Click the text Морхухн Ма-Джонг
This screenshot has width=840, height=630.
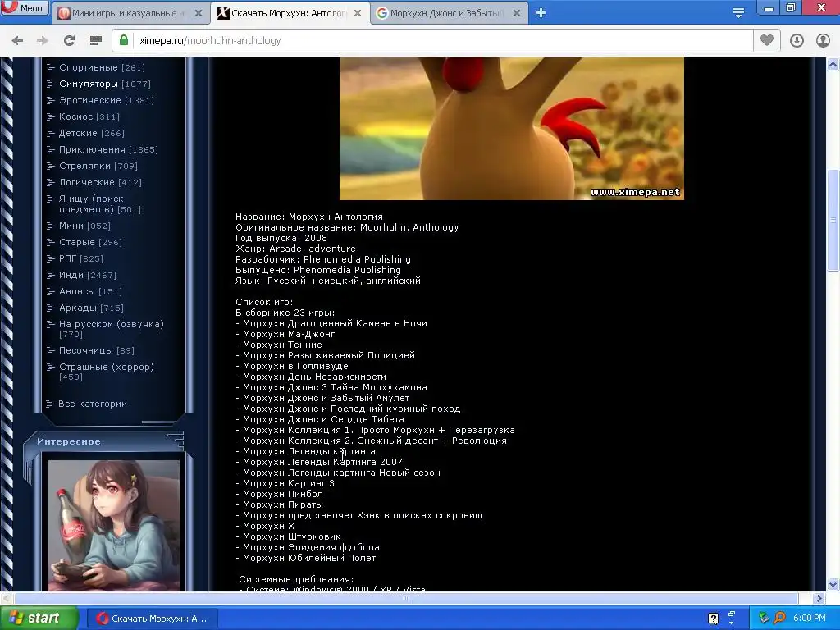(x=289, y=334)
